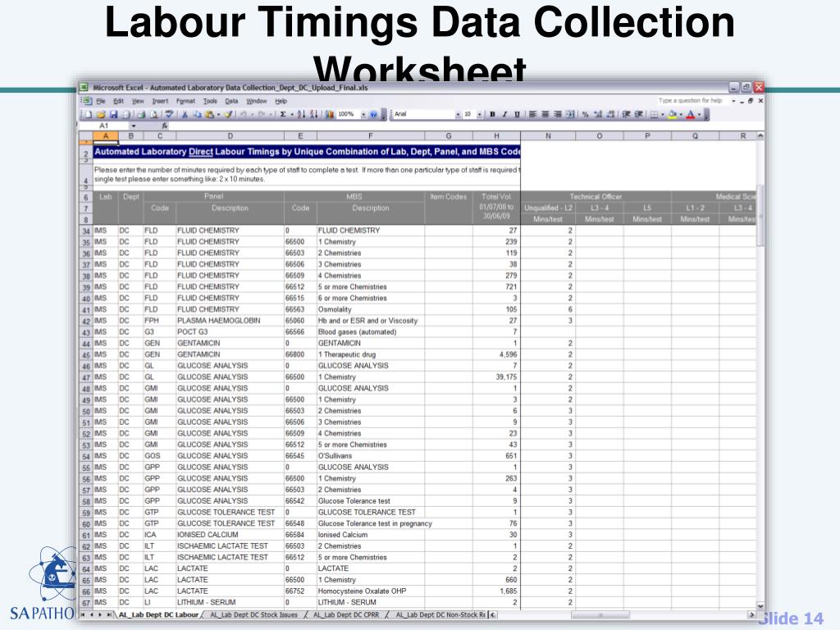Open the Arial font name dropdown
The height and width of the screenshot is (630, 840).
coord(458,114)
